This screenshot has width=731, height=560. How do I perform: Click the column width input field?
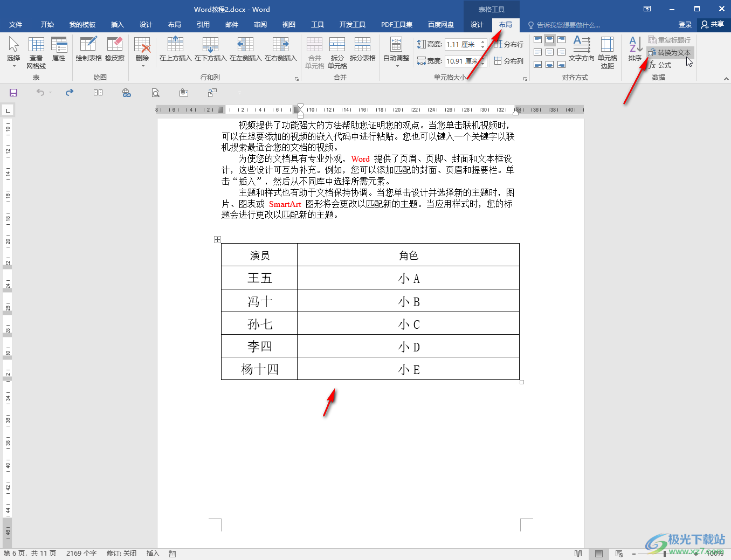462,61
